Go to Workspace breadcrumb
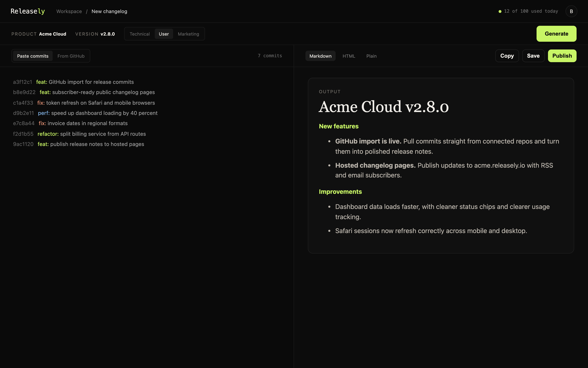 click(x=69, y=11)
